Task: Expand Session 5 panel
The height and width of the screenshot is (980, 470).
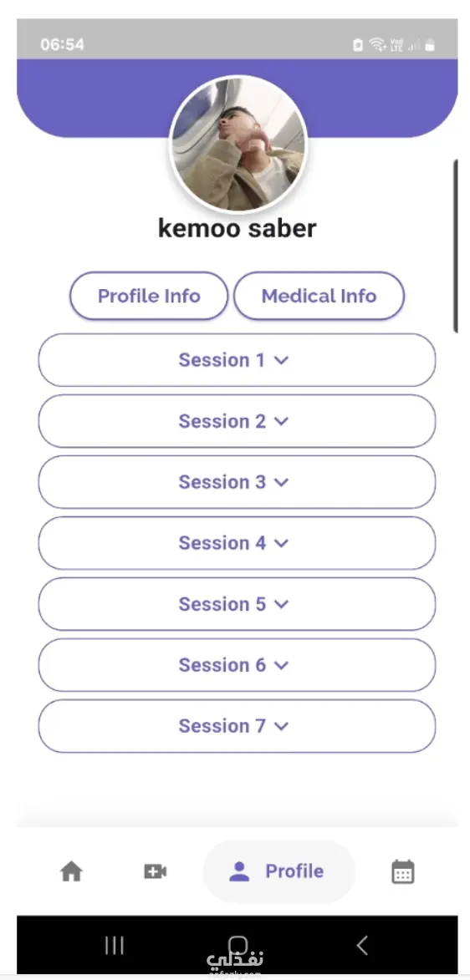Action: [x=238, y=604]
